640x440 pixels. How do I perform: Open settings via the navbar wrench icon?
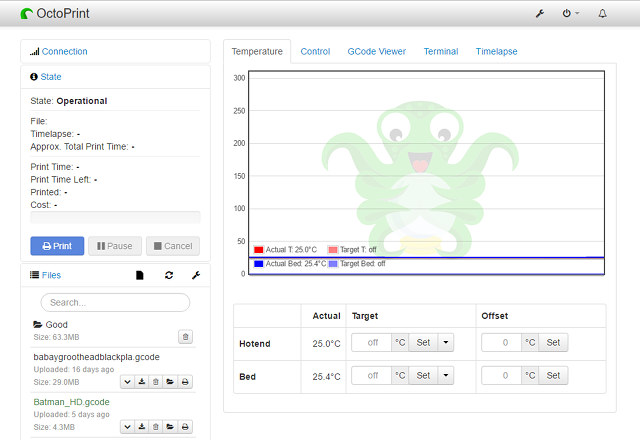pos(540,13)
